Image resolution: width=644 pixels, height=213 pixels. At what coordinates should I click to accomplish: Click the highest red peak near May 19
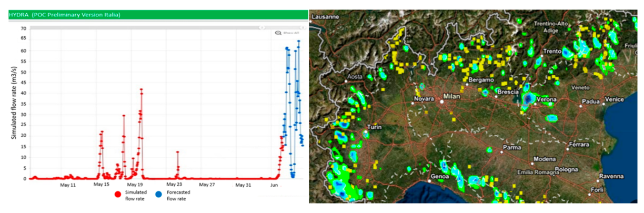pos(141,89)
